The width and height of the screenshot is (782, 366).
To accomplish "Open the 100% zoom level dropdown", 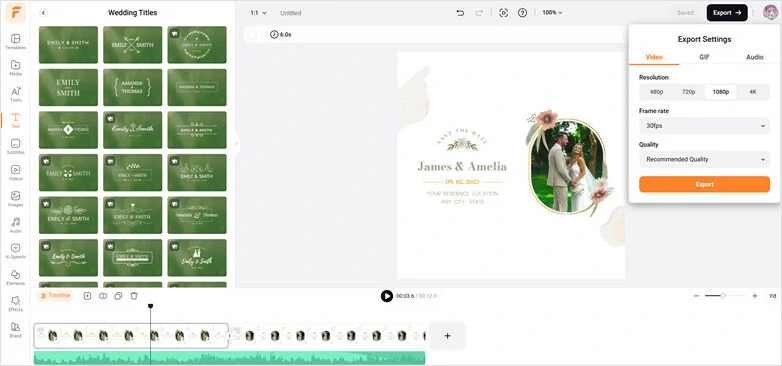I will pyautogui.click(x=552, y=12).
